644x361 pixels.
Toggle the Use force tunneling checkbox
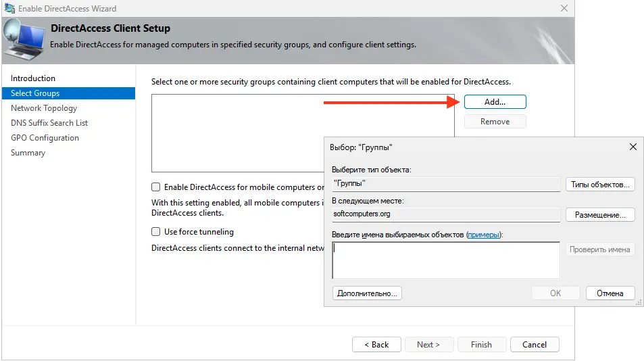pyautogui.click(x=156, y=232)
